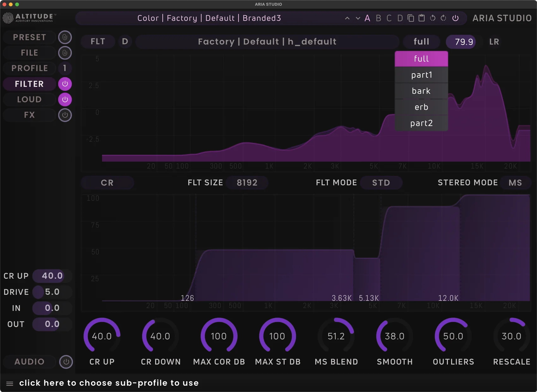The image size is (537, 392).
Task: Click the paperclip icon next to PRESET
Action: click(65, 37)
